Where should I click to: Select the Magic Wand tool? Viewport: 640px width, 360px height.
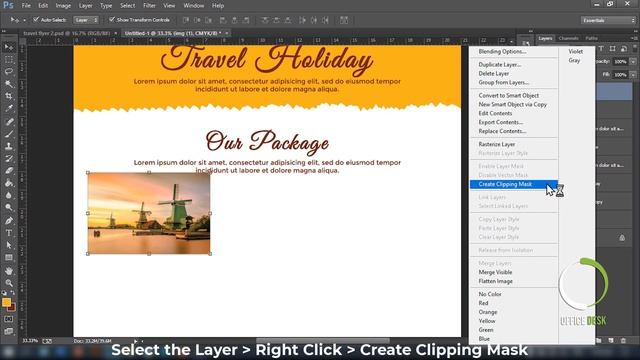[x=9, y=84]
